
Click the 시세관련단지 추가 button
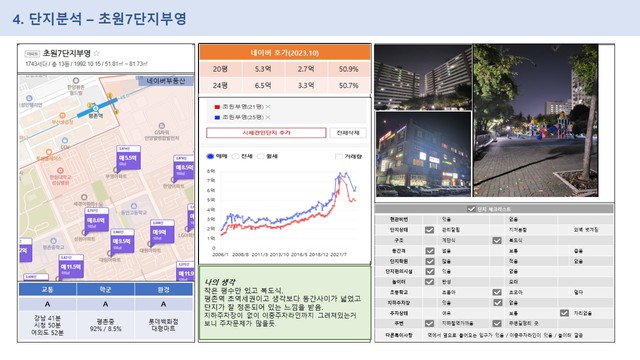(x=266, y=133)
